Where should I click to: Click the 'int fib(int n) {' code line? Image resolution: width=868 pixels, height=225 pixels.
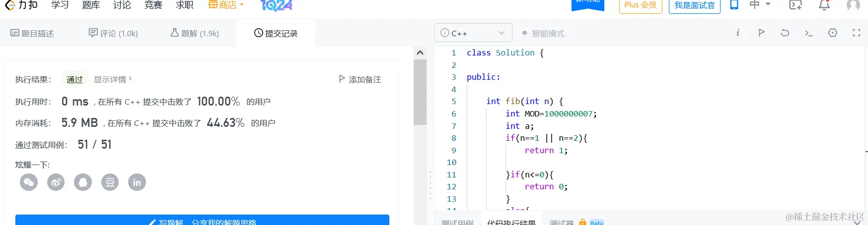coord(525,101)
